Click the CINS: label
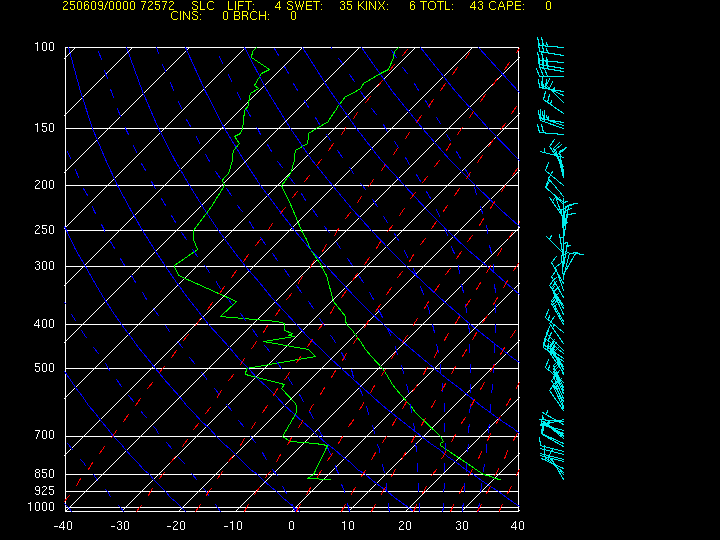The width and height of the screenshot is (720, 540). point(186,16)
